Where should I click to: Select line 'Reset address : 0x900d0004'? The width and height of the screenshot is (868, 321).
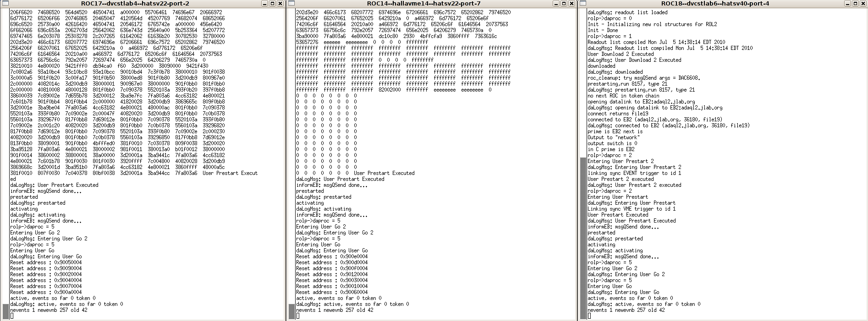click(332, 262)
